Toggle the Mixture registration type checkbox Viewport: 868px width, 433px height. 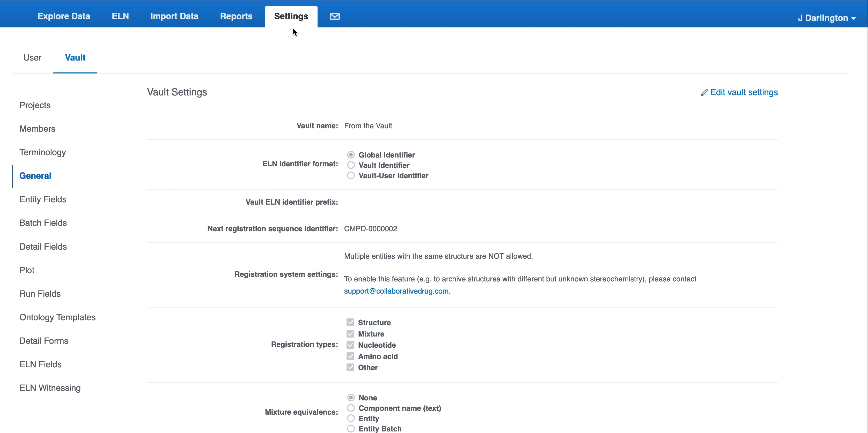350,334
